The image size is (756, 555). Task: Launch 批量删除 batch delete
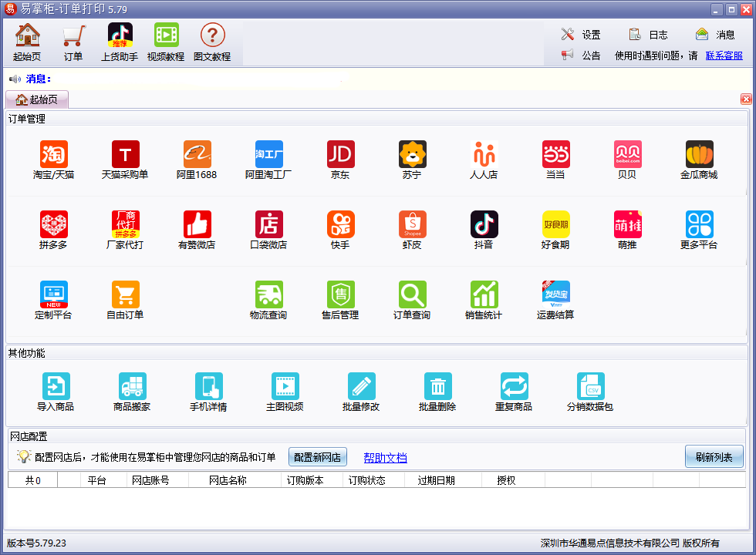438,392
